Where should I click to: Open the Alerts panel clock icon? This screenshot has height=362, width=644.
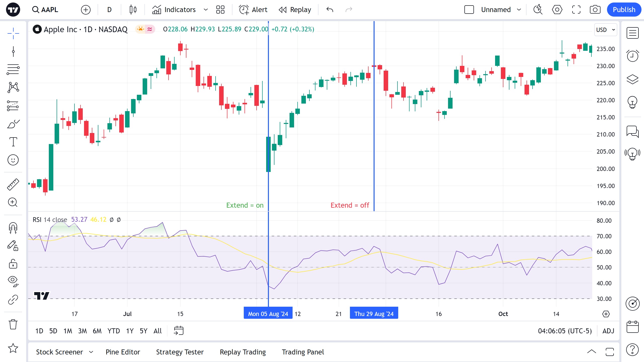coord(632,56)
